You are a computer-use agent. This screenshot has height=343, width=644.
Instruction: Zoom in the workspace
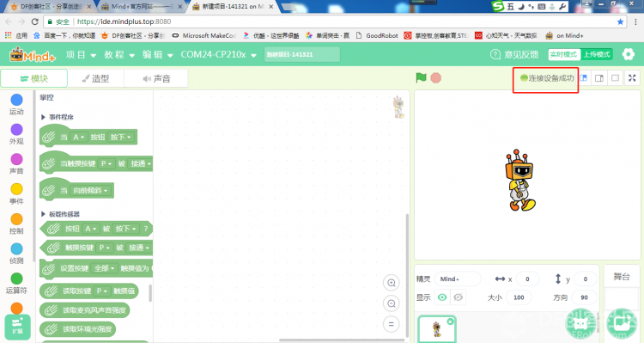point(392,283)
